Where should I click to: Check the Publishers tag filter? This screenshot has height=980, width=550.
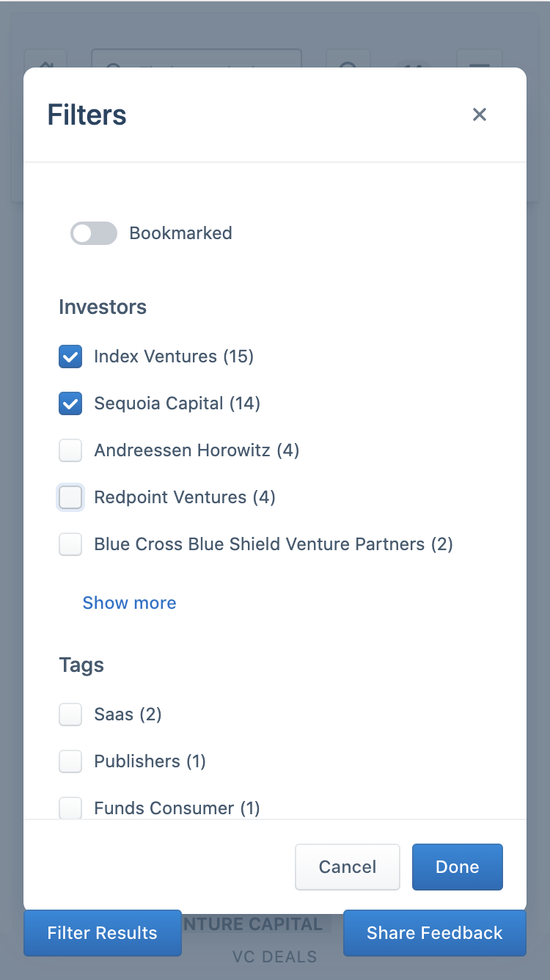(70, 761)
